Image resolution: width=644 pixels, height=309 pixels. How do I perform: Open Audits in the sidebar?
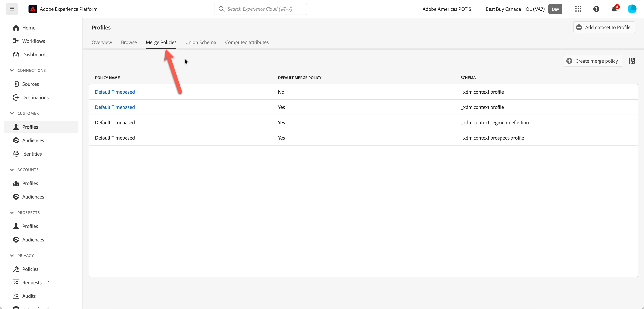point(24,296)
